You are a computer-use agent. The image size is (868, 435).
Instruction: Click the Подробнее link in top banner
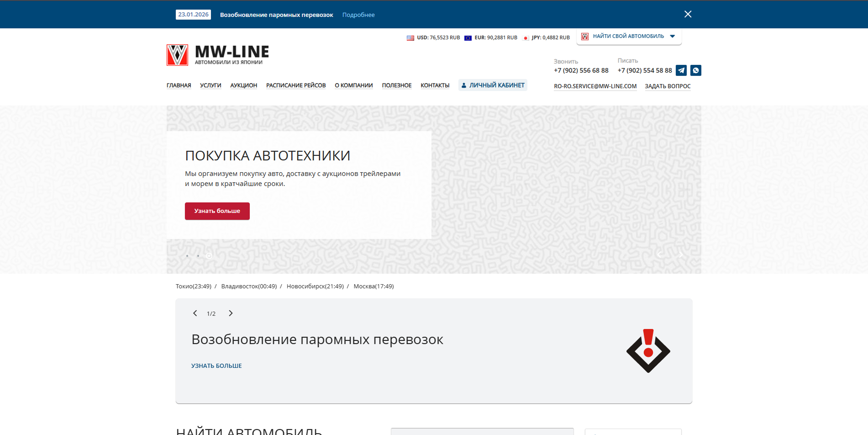[358, 15]
